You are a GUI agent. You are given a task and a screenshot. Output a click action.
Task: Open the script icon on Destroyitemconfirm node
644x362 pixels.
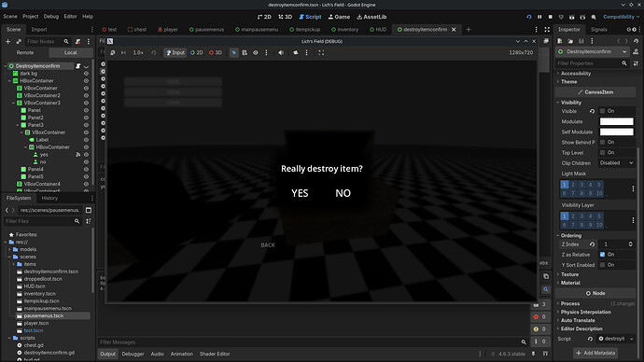click(x=78, y=66)
